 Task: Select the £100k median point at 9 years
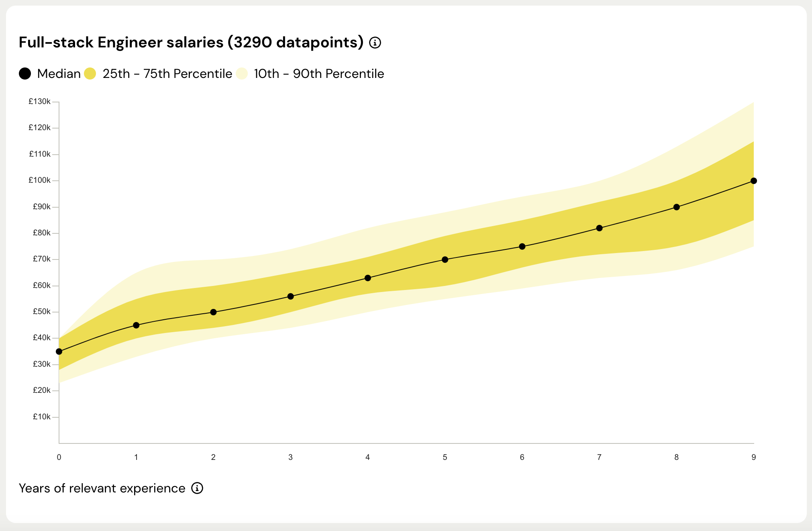coord(754,181)
